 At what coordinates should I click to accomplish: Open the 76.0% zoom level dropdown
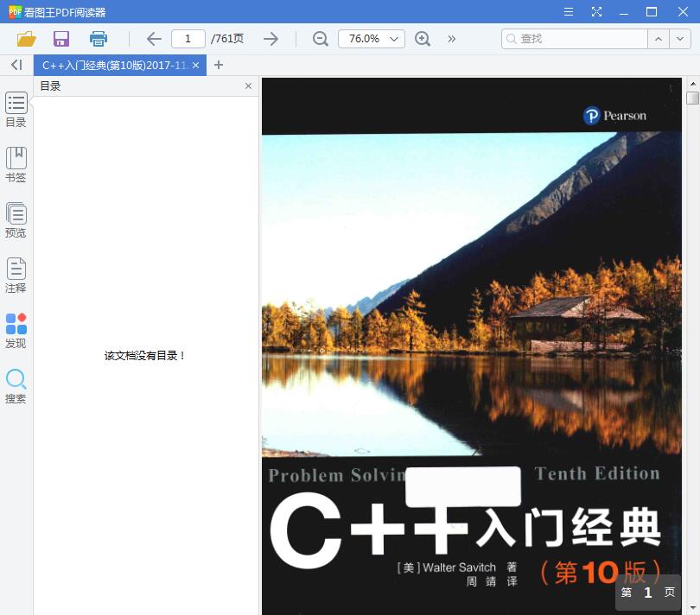click(372, 39)
